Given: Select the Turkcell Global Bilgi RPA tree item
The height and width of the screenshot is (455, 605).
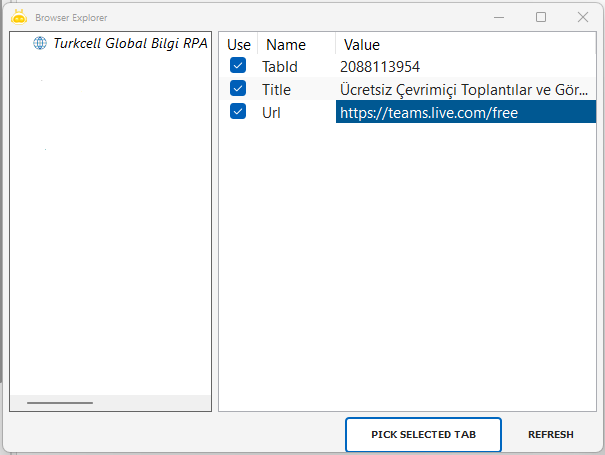Looking at the screenshot, I should 130,43.
